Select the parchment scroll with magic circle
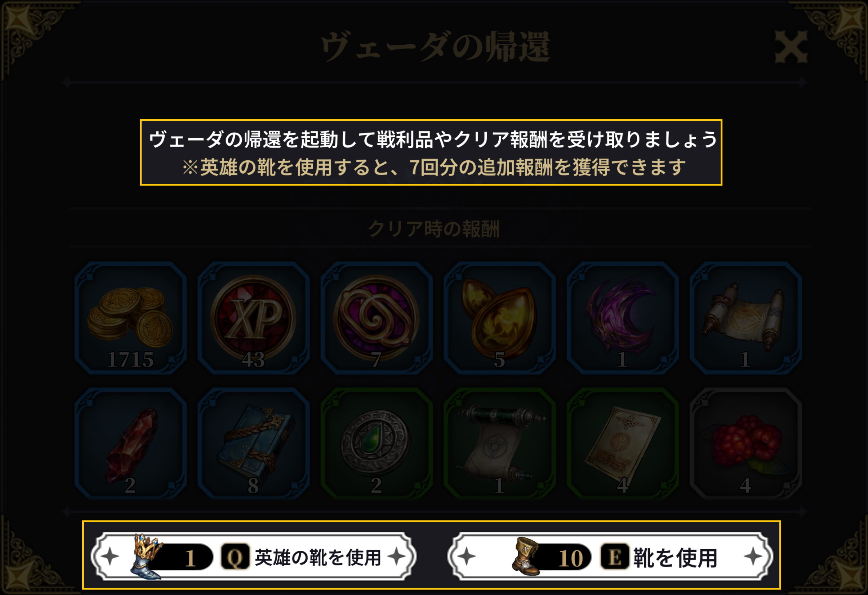The width and height of the screenshot is (868, 595). coord(745,318)
